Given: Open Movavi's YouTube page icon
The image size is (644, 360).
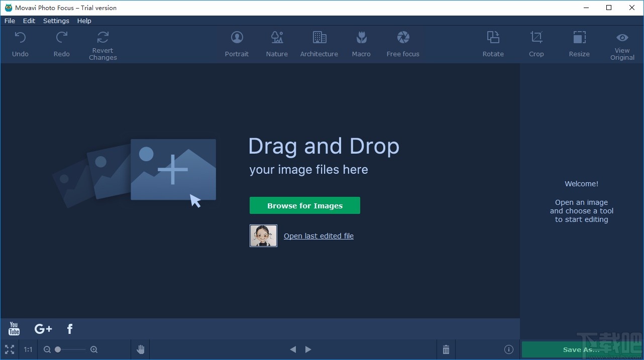Looking at the screenshot, I should pyautogui.click(x=14, y=329).
